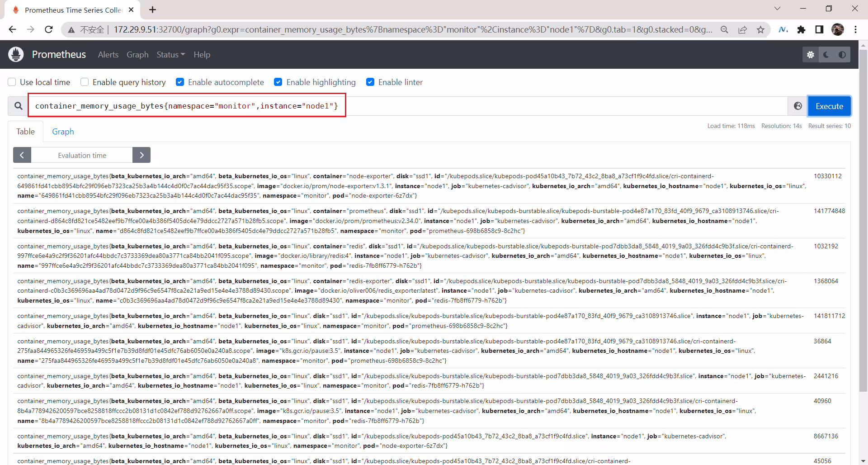
Task: Switch to the Graph tab
Action: [63, 132]
